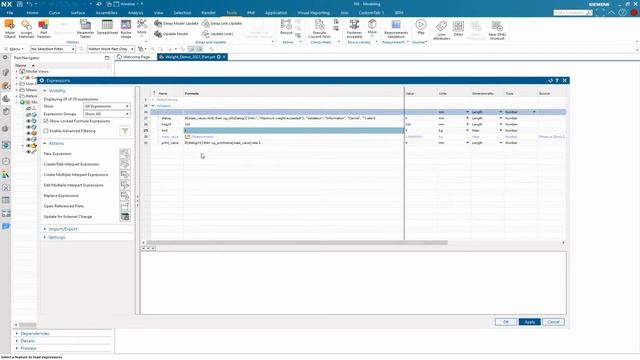640x360 pixels.
Task: Click Update Model
Action: pyautogui.click(x=171, y=34)
